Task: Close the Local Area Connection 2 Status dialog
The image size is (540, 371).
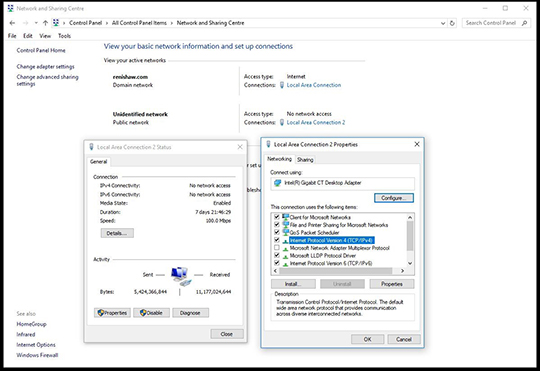Action: coord(240,147)
